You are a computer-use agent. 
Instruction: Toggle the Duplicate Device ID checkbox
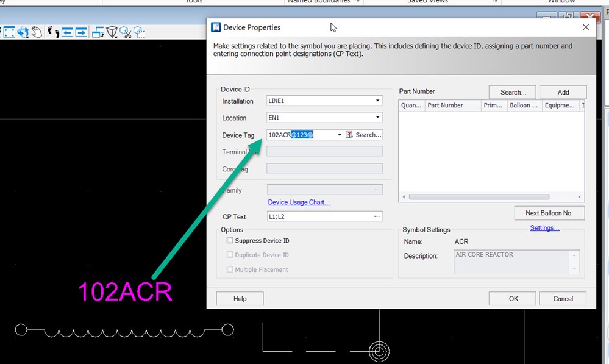coord(230,255)
